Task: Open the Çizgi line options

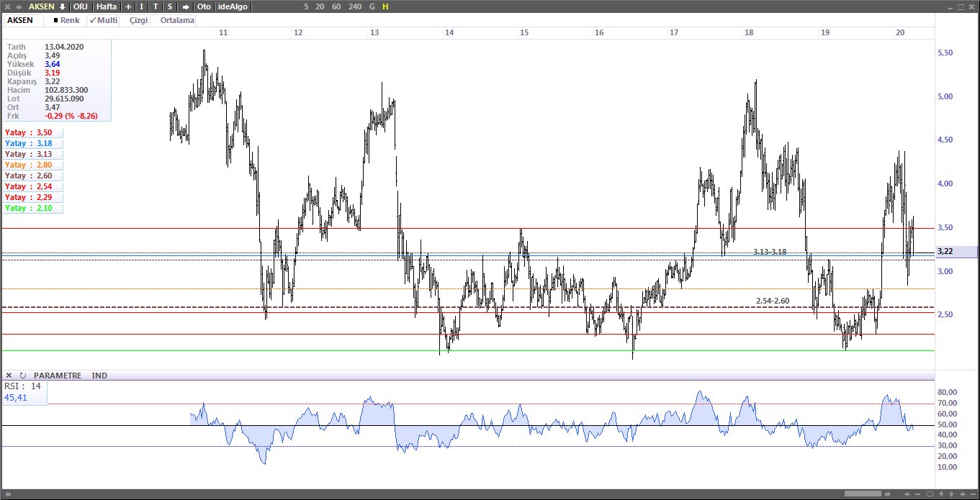Action: click(x=138, y=20)
